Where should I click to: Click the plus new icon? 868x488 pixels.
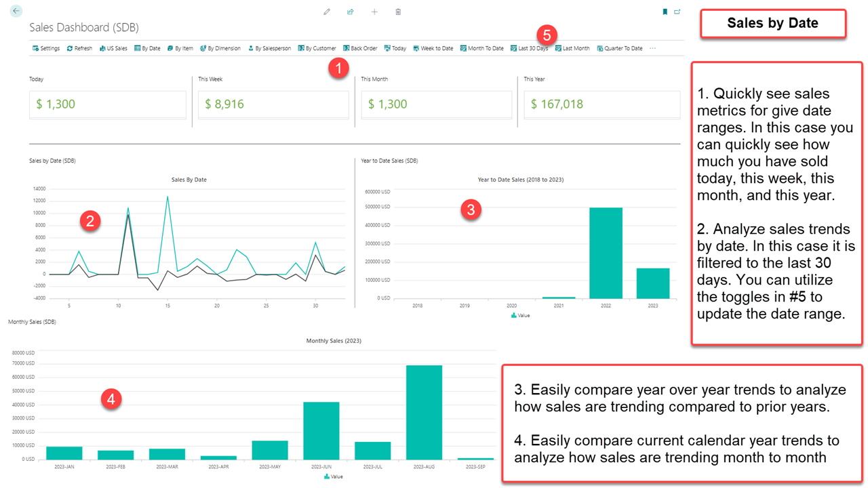374,12
